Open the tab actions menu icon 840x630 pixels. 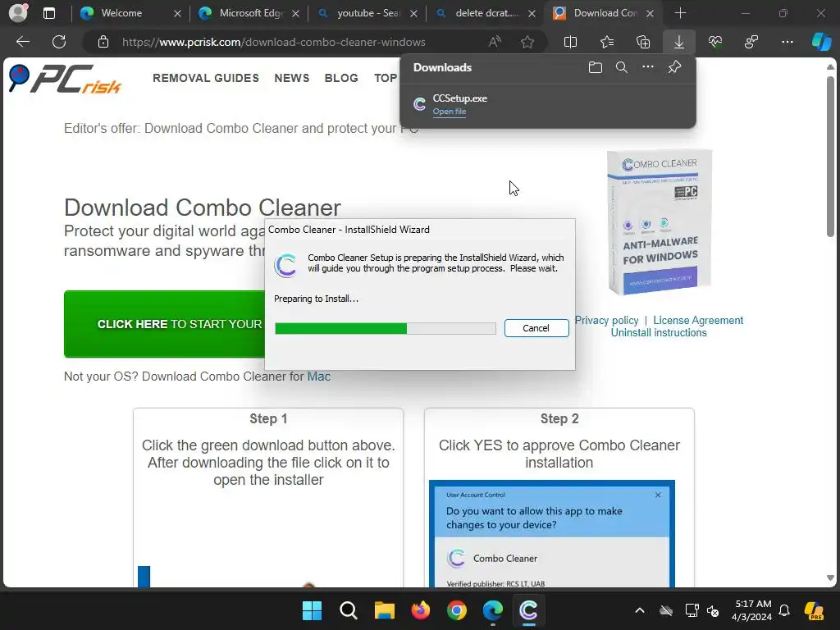click(49, 13)
